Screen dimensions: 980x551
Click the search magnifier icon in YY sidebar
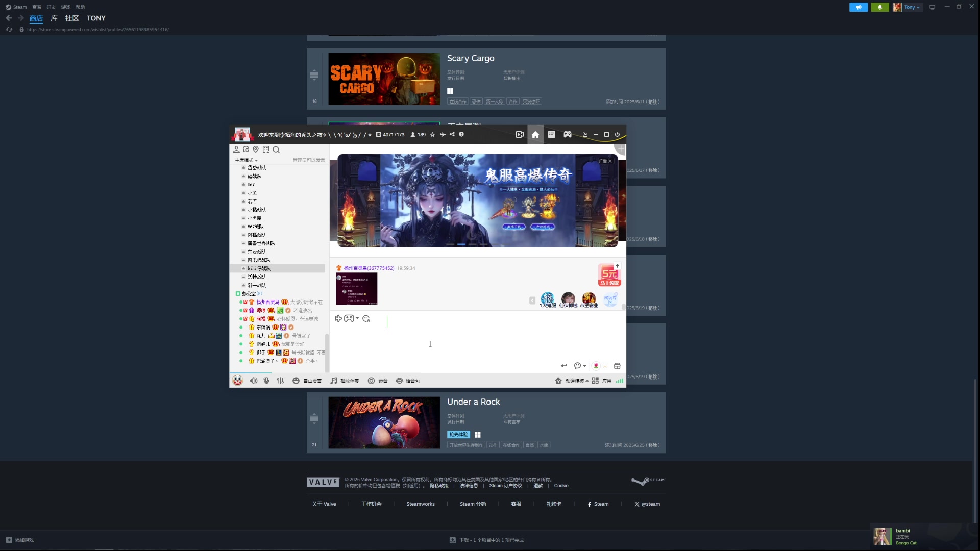[276, 149]
